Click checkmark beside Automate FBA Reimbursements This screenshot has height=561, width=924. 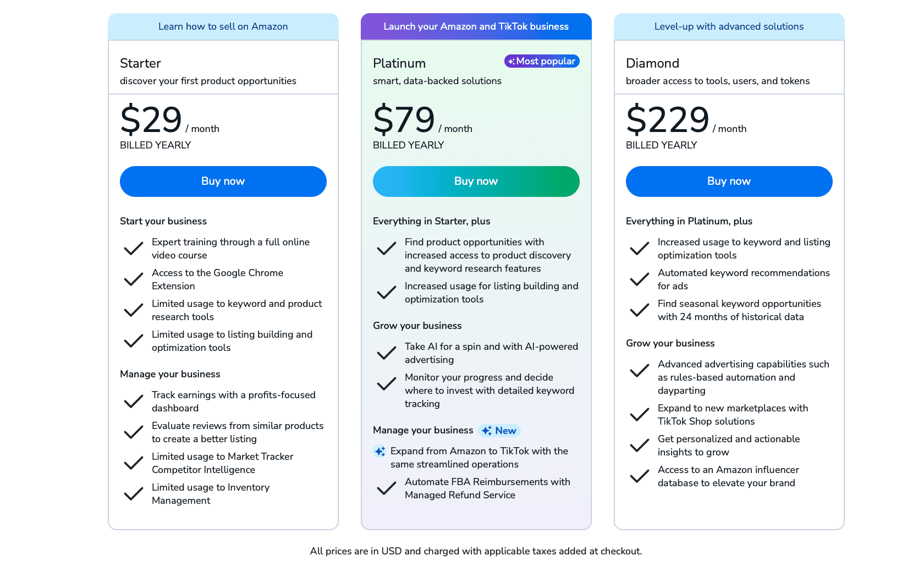click(387, 488)
